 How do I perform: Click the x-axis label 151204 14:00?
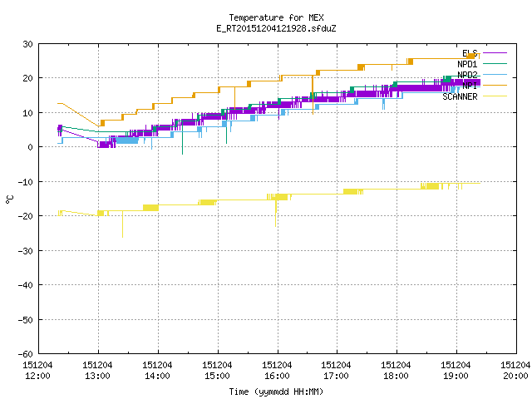tap(157, 370)
